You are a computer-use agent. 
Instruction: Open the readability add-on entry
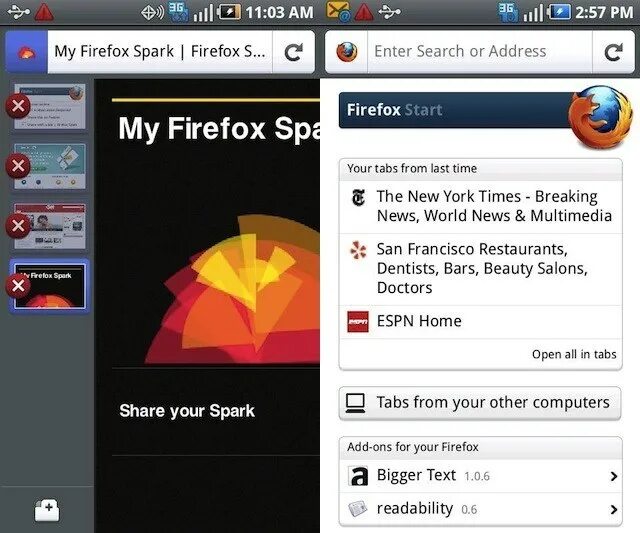point(481,509)
